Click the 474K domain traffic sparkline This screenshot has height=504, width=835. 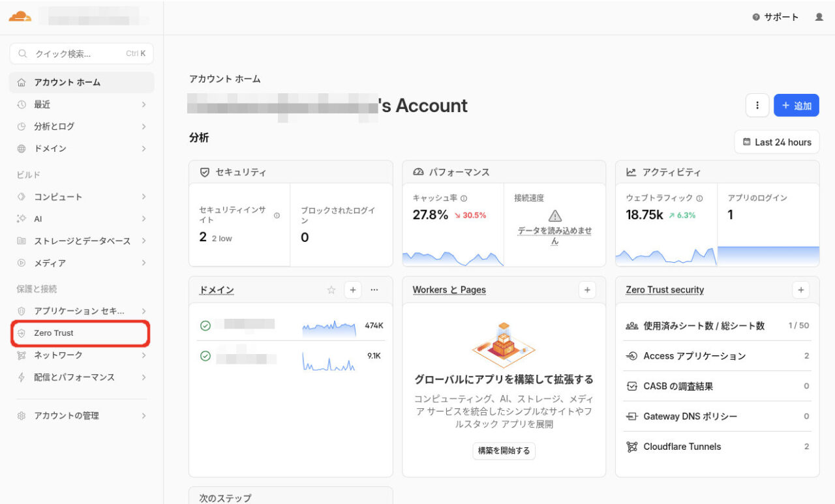(x=329, y=328)
